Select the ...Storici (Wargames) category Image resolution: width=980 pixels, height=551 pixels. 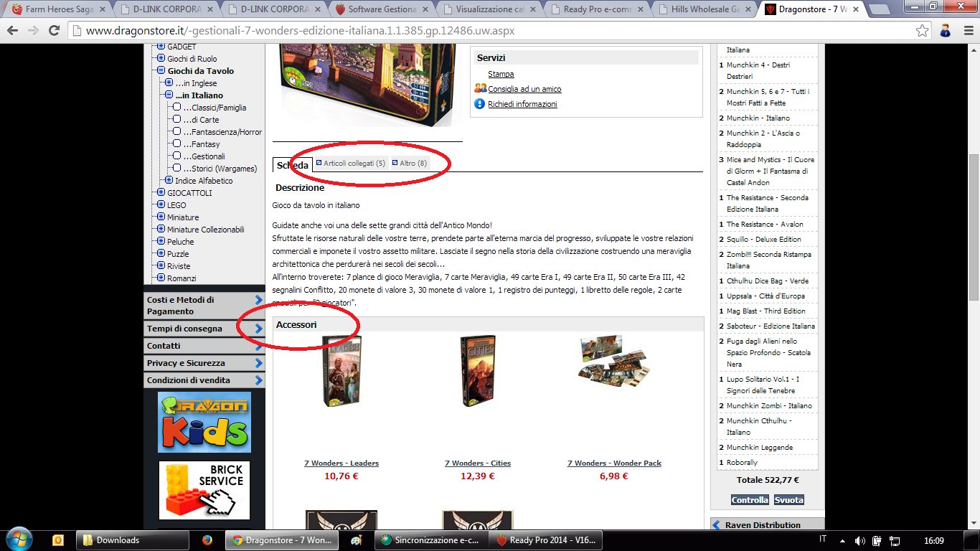tap(220, 169)
